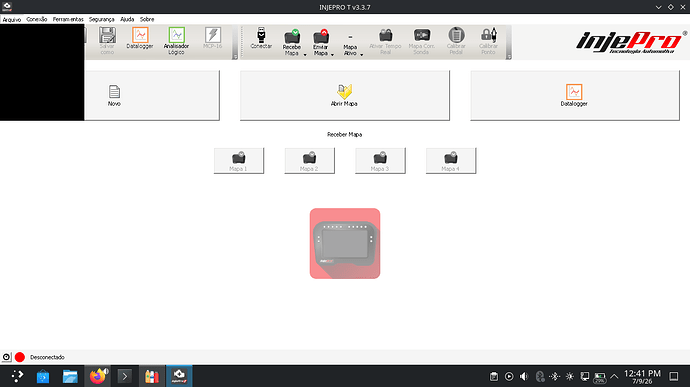Open the Bottles taskbar icon

point(152,376)
